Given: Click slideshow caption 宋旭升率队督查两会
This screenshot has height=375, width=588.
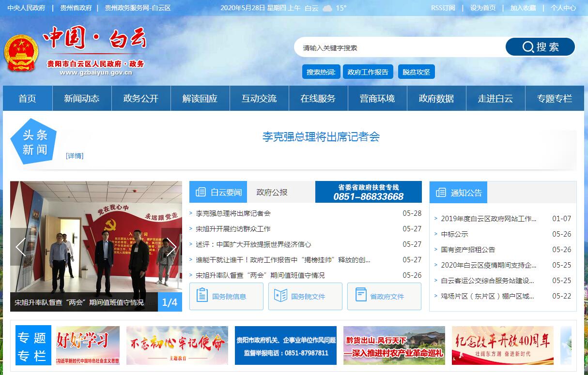Looking at the screenshot, I should 79,302.
